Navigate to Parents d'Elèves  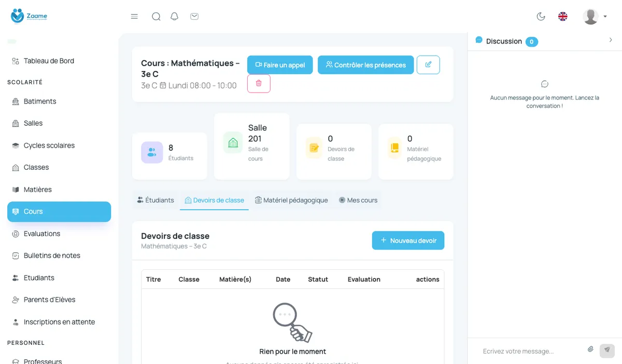[x=59, y=299]
